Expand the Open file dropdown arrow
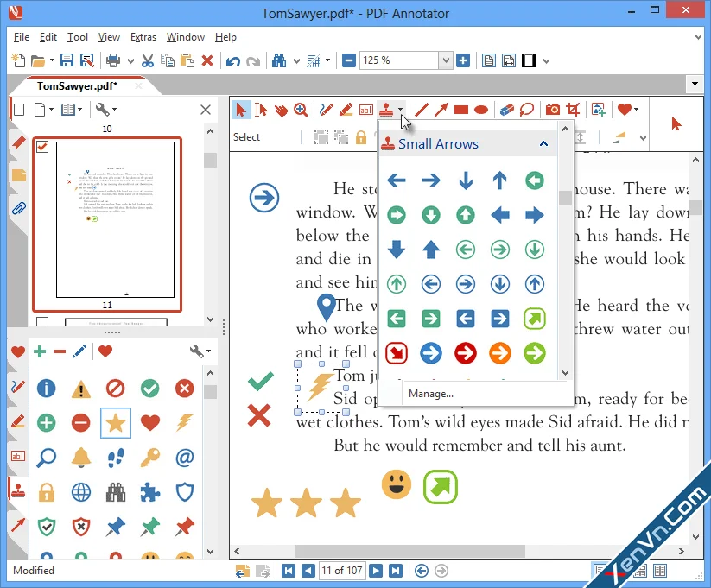This screenshot has height=588, width=711. pyautogui.click(x=52, y=60)
